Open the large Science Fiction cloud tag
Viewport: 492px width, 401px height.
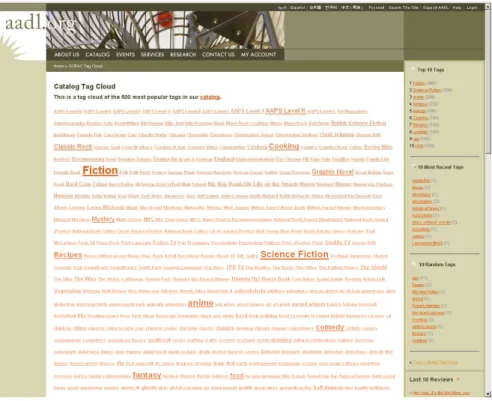click(294, 254)
